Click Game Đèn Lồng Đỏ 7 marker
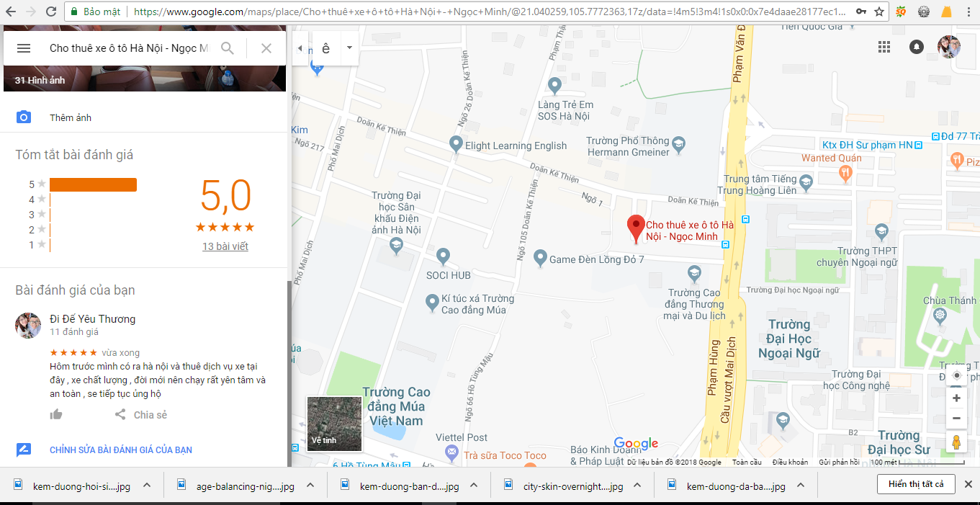 [x=541, y=258]
